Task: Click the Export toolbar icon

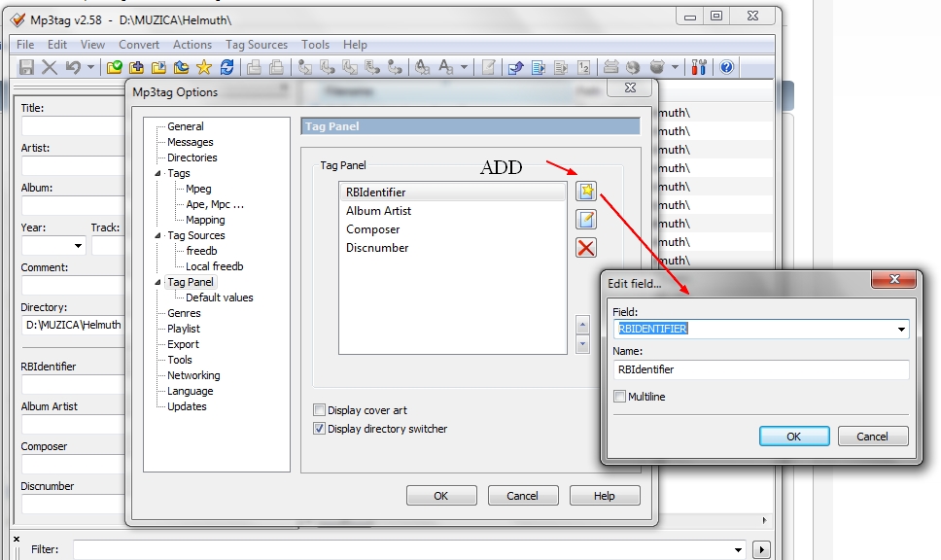Action: 515,67
